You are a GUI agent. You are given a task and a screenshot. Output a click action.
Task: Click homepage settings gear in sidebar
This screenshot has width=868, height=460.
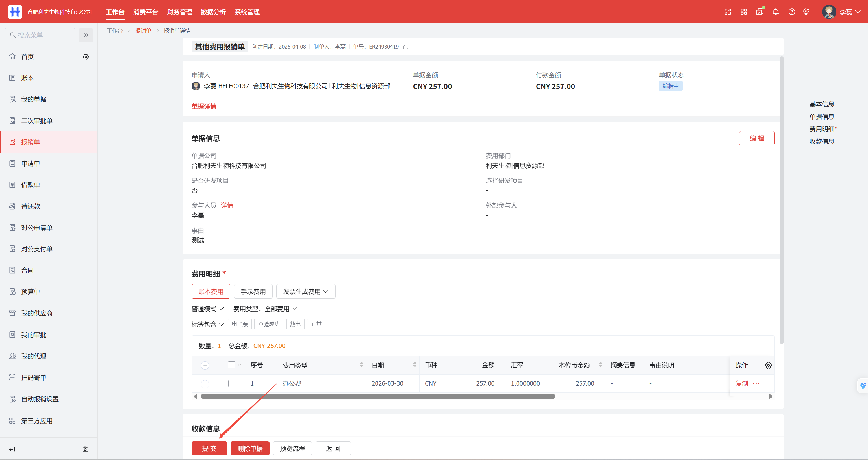click(86, 57)
